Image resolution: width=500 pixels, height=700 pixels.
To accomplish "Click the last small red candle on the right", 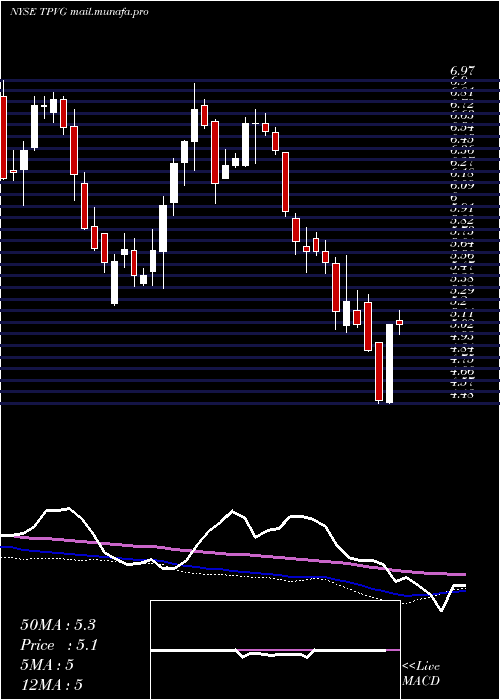I will (400, 322).
